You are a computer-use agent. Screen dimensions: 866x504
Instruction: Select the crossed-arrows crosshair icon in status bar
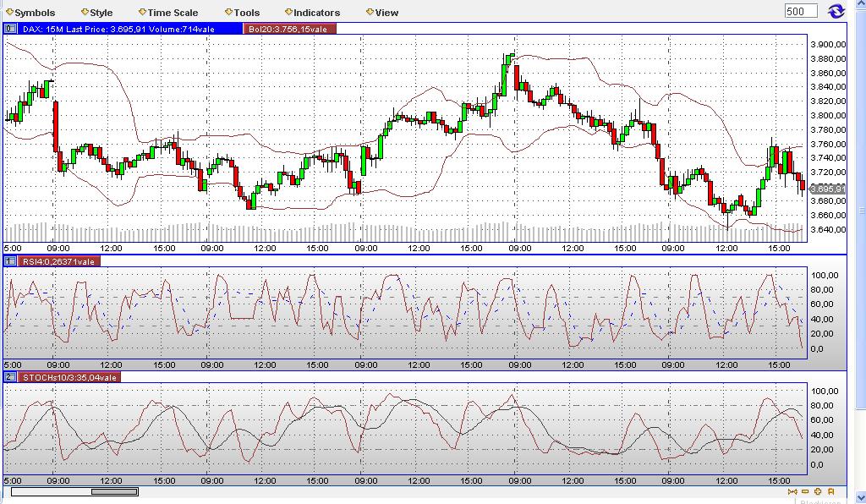point(792,491)
